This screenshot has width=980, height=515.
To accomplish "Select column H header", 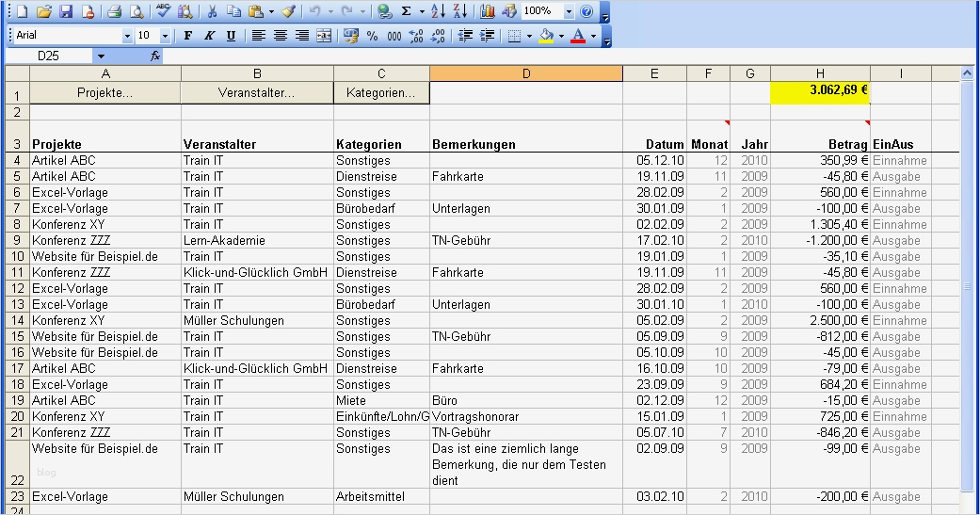I will 820,73.
